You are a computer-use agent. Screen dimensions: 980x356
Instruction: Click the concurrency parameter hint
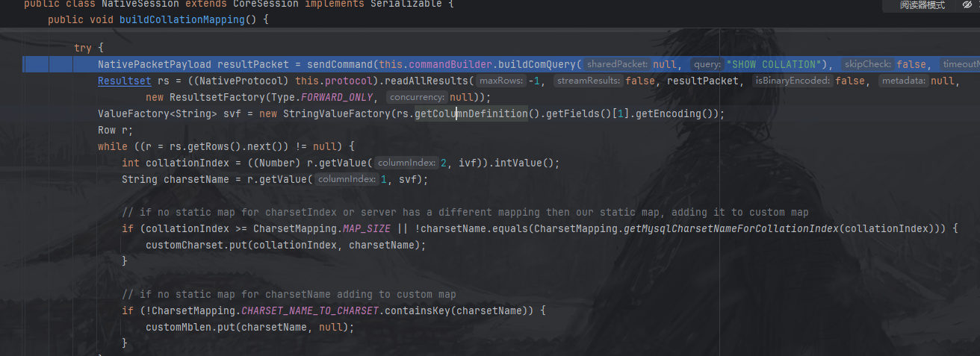(418, 97)
